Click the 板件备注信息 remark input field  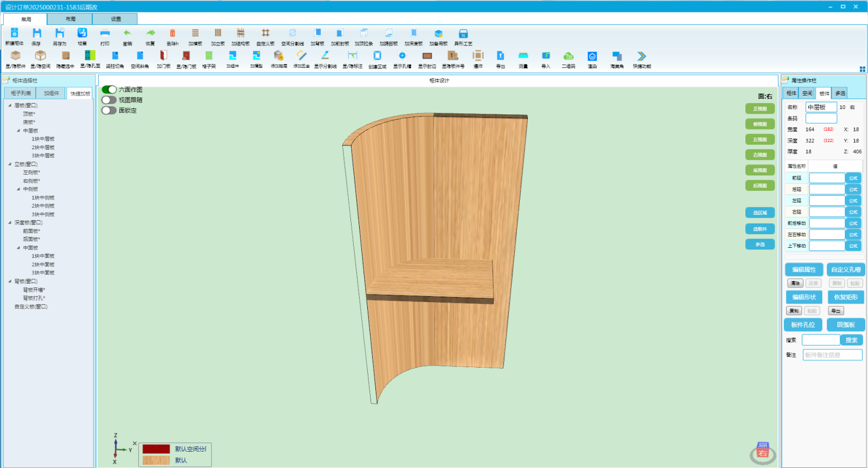coord(832,355)
